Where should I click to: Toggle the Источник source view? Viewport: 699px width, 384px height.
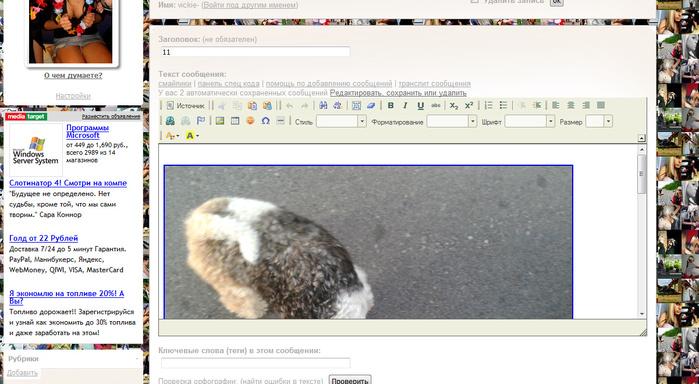[x=185, y=106]
